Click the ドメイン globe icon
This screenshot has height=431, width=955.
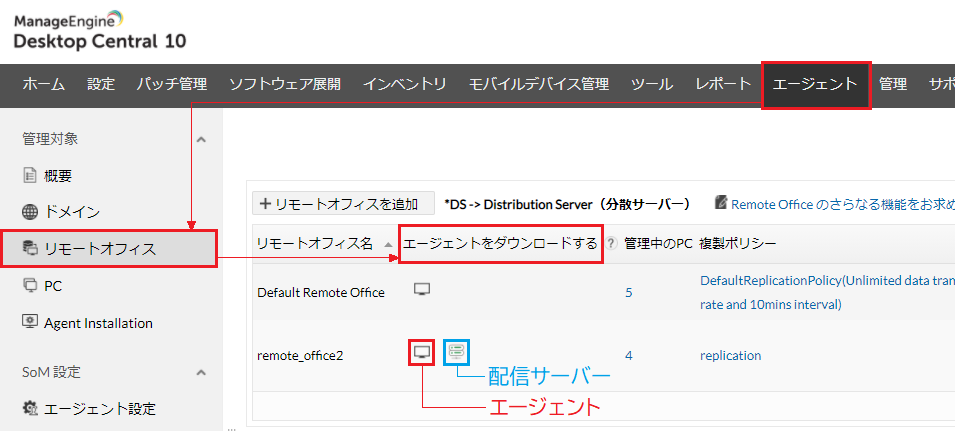(x=30, y=212)
